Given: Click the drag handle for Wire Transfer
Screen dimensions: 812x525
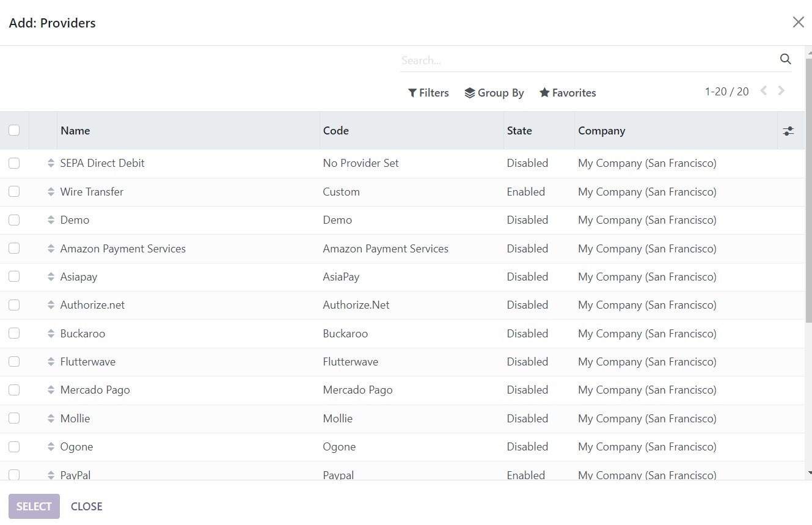Looking at the screenshot, I should pyautogui.click(x=51, y=192).
